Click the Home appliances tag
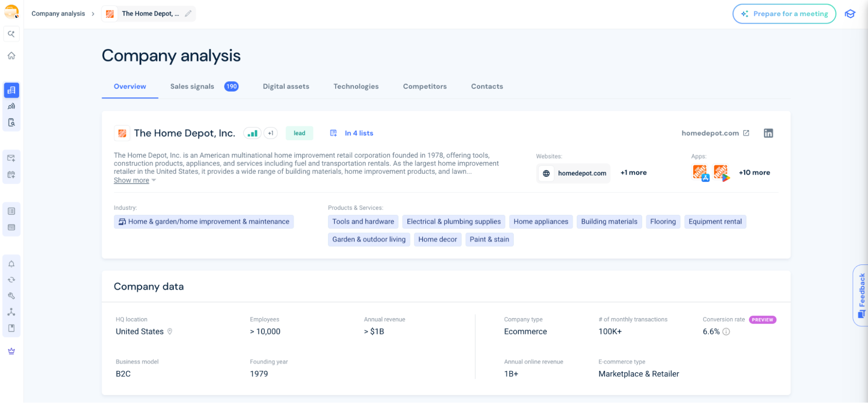Screen dimensions: 868x403 click(541, 221)
